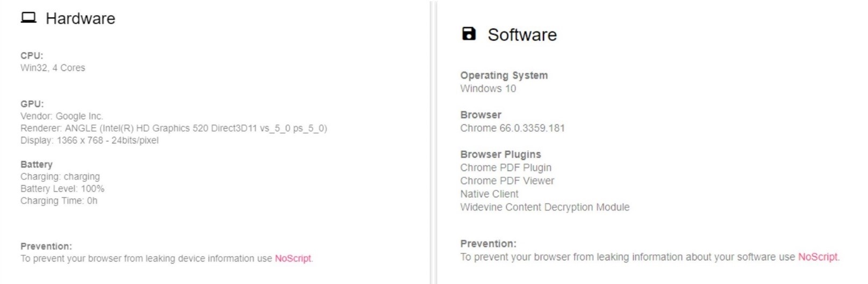
Task: Open NoScript link in Software prevention text
Action: coord(817,257)
